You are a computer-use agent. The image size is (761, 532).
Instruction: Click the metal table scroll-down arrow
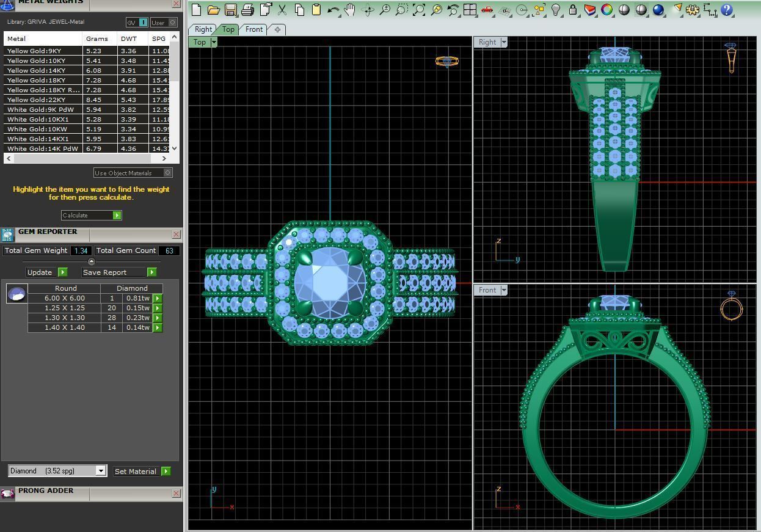tap(175, 148)
